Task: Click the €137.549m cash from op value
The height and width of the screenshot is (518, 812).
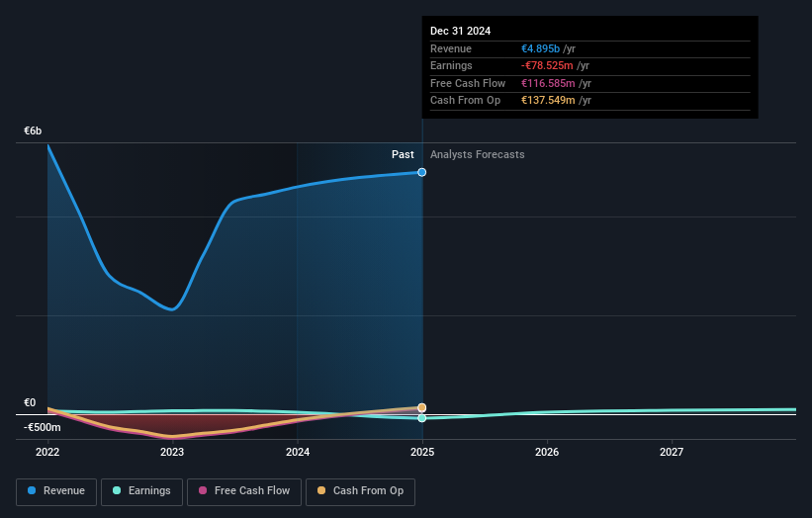Action: pos(548,101)
